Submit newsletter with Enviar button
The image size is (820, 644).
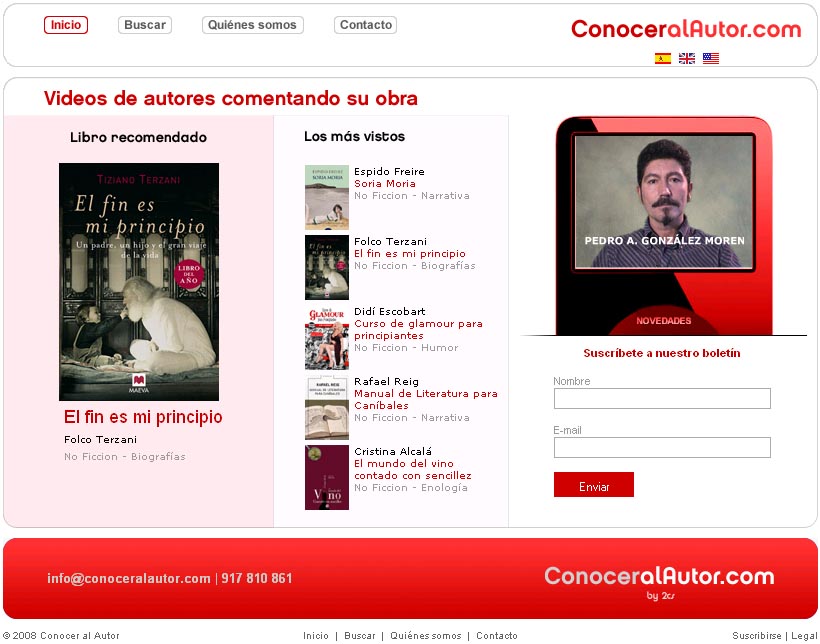[594, 485]
